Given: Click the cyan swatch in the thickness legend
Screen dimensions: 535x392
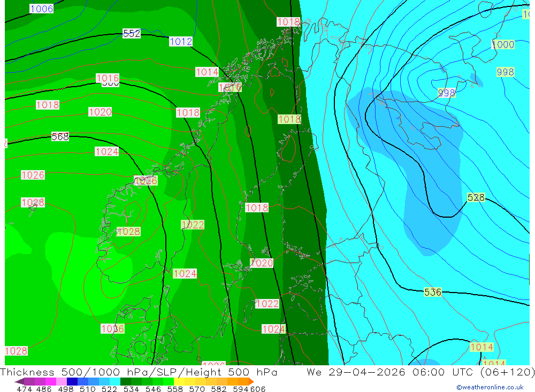Looking at the screenshot, I should [x=115, y=381].
